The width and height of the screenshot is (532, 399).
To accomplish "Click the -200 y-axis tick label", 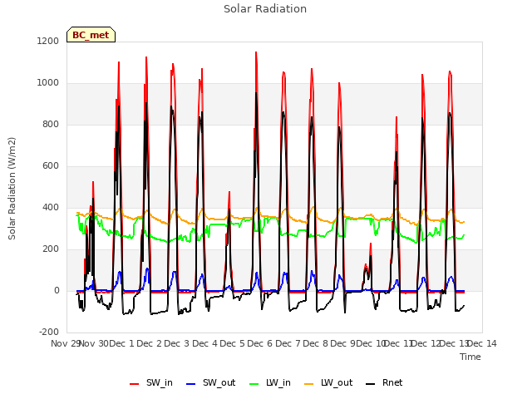I will (49, 332).
